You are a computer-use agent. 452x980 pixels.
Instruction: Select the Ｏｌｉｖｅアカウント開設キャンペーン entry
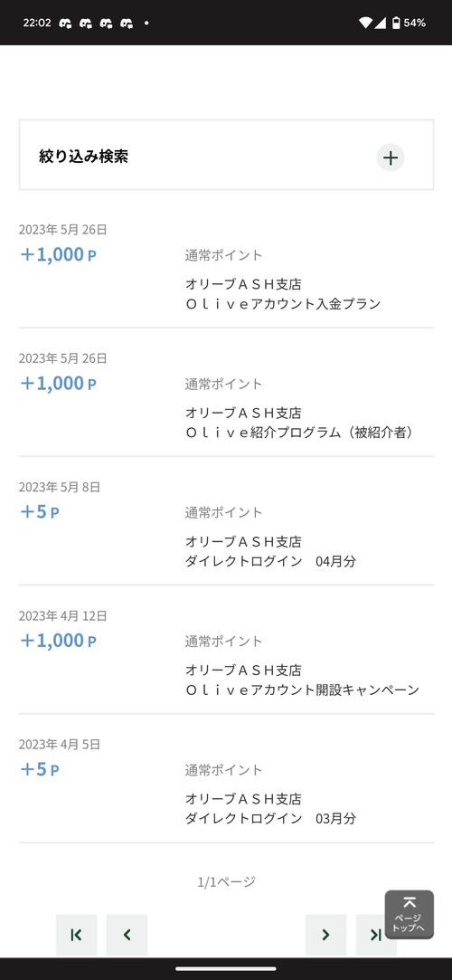[226, 653]
